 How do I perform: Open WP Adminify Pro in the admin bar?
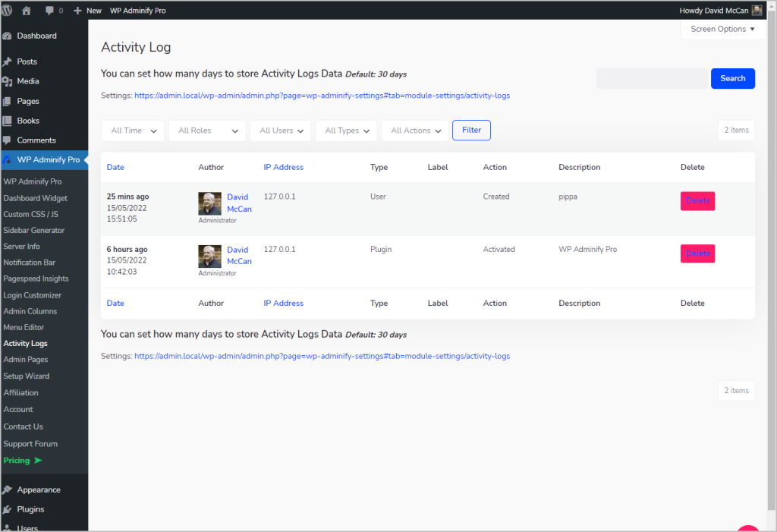pos(138,11)
